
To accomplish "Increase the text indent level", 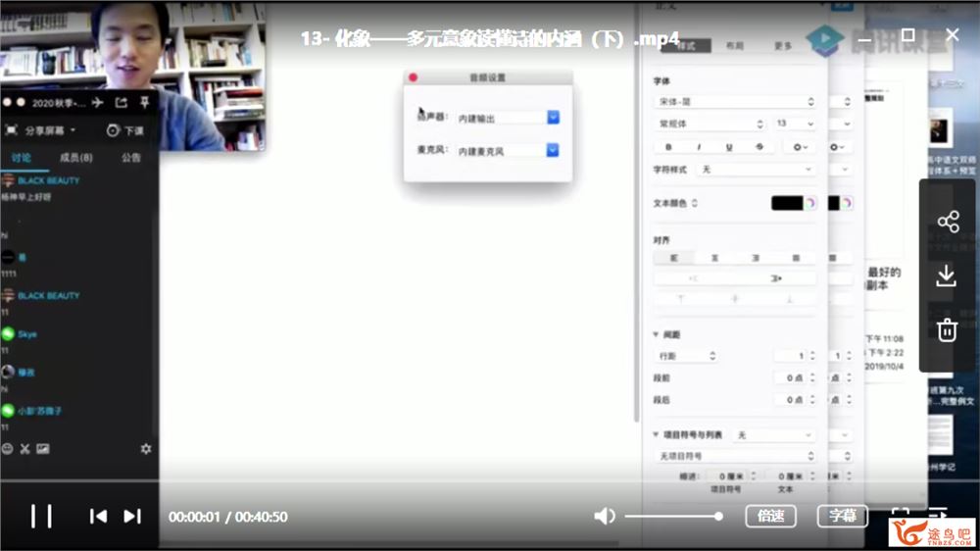I will tap(775, 279).
